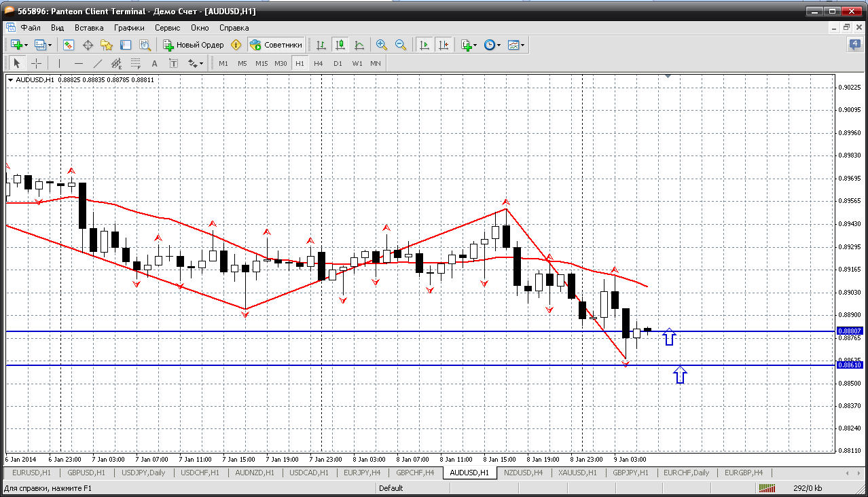Select the vertical line tool
The height and width of the screenshot is (497, 868).
tap(60, 63)
